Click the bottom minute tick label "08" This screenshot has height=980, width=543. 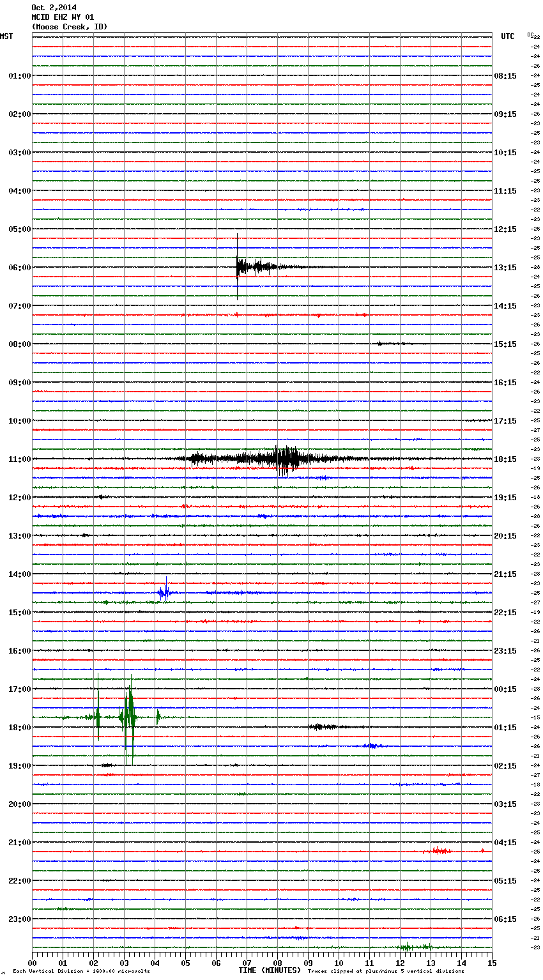tap(277, 963)
